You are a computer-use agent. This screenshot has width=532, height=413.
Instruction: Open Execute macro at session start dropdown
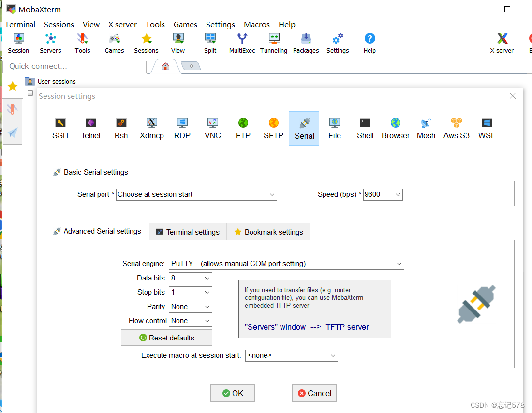click(292, 355)
